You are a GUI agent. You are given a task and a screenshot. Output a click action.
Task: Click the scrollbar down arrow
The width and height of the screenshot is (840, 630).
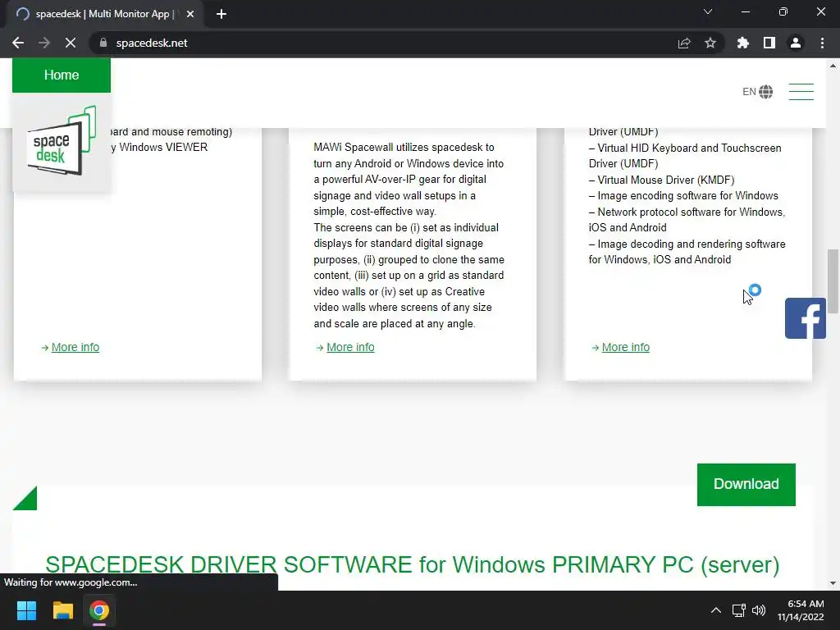(833, 583)
